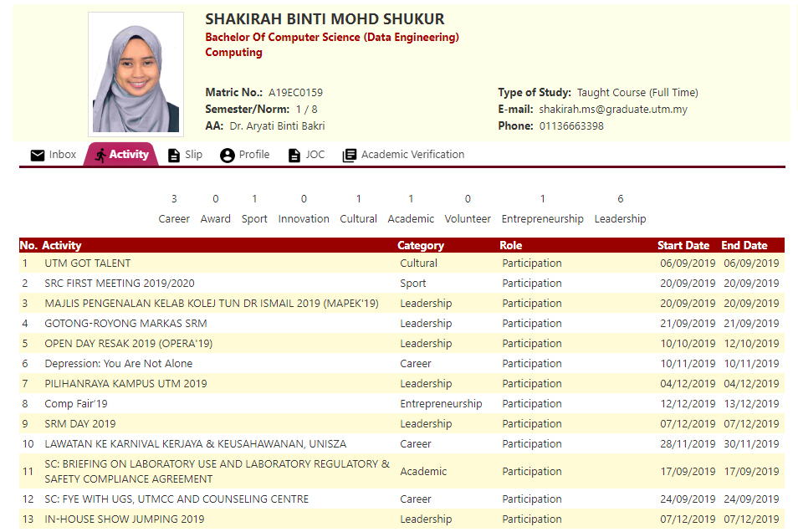This screenshot has width=798, height=532.
Task: Select the Career activity count
Action: click(174, 199)
